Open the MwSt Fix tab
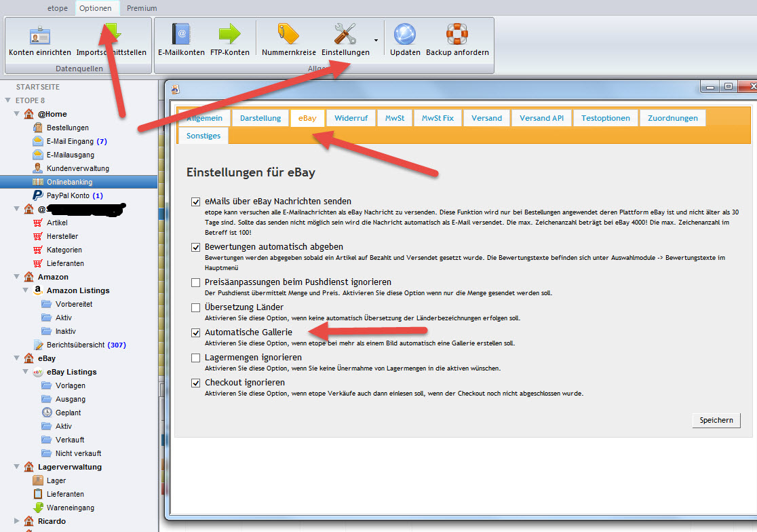 pyautogui.click(x=438, y=118)
